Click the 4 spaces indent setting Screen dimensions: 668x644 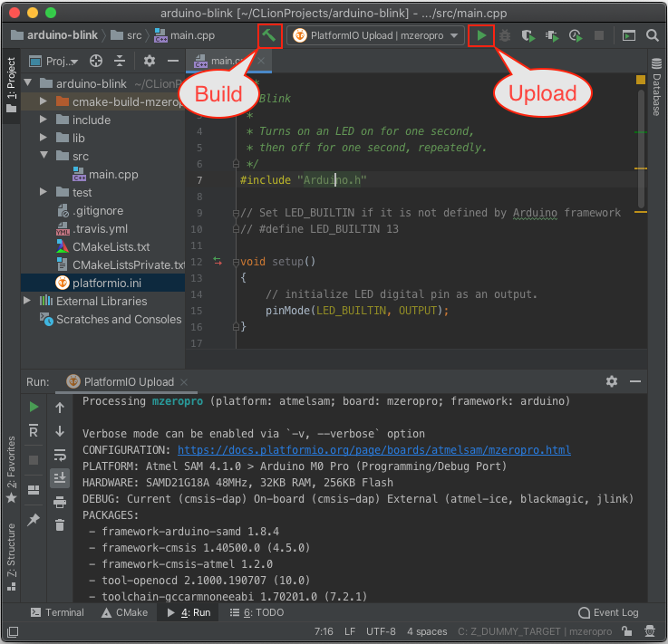427,631
